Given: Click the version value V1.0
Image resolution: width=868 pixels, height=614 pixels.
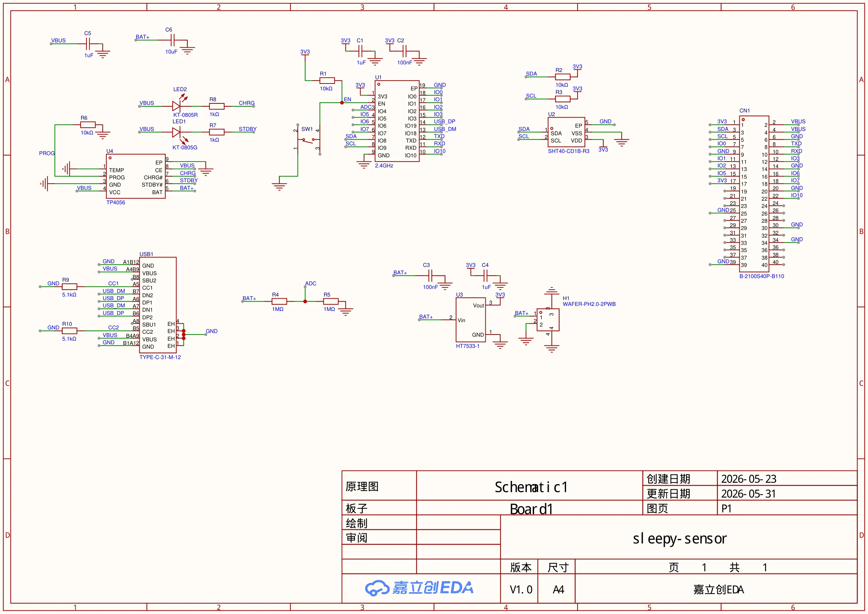Looking at the screenshot, I should pos(521,590).
